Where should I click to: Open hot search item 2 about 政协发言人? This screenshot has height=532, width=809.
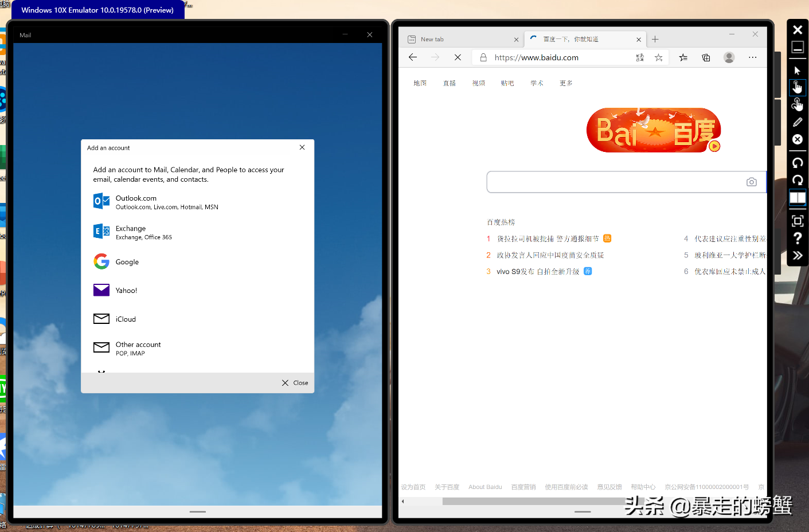pos(550,255)
